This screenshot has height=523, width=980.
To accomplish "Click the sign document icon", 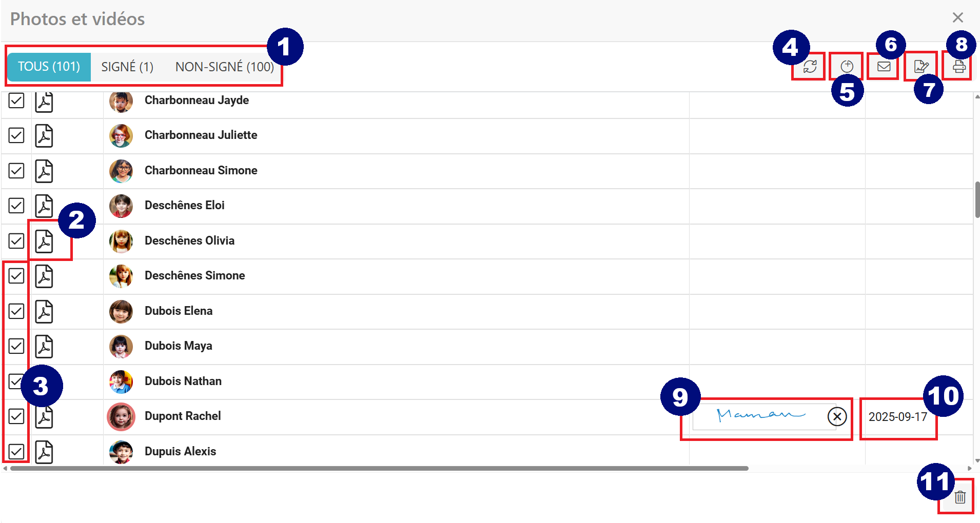I will pyautogui.click(x=921, y=67).
